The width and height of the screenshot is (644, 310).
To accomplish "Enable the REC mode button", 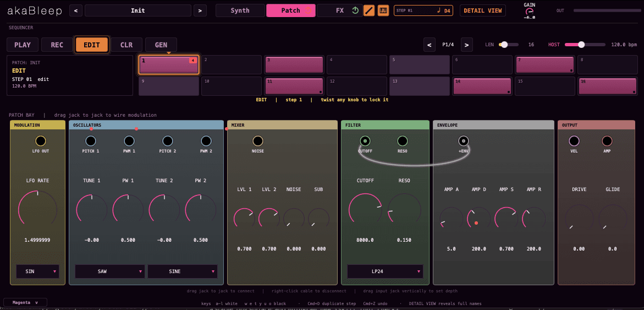I will point(57,45).
